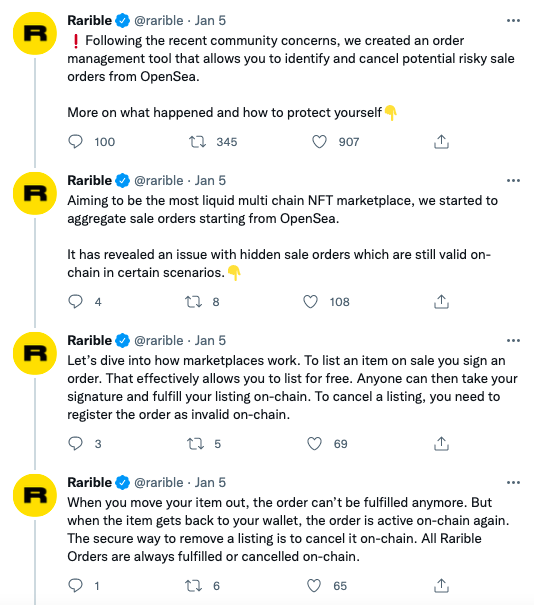Open the Rarible avatar beside the first tweet

click(35, 33)
